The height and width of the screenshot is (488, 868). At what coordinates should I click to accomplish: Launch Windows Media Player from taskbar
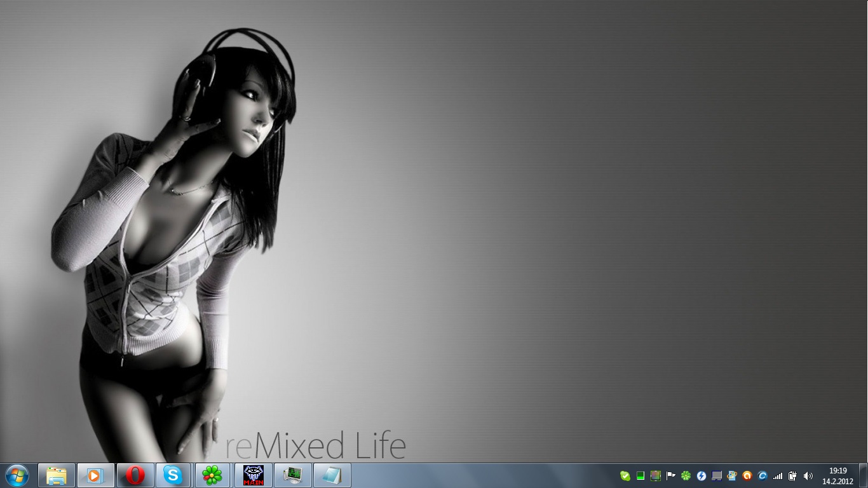point(95,475)
